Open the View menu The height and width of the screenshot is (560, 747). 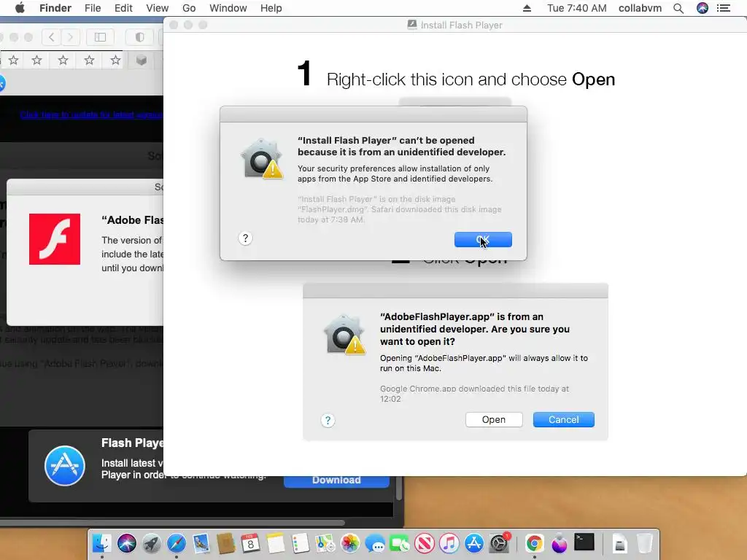pos(158,8)
